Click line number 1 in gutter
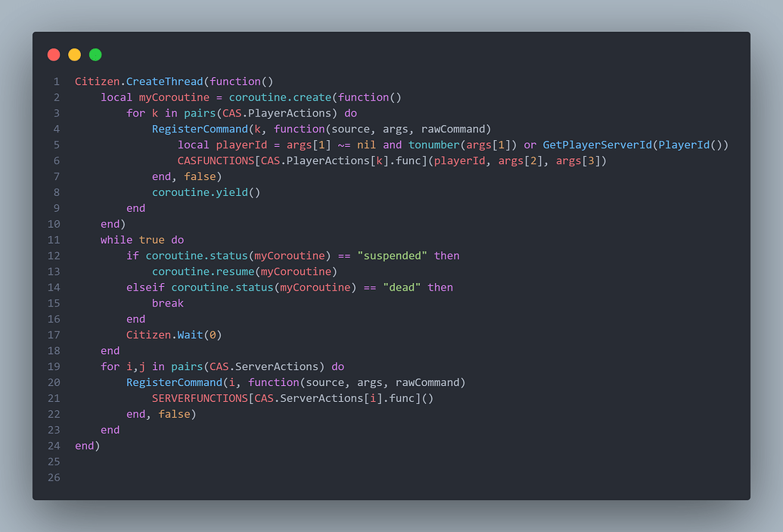Image resolution: width=783 pixels, height=532 pixels. pos(57,82)
